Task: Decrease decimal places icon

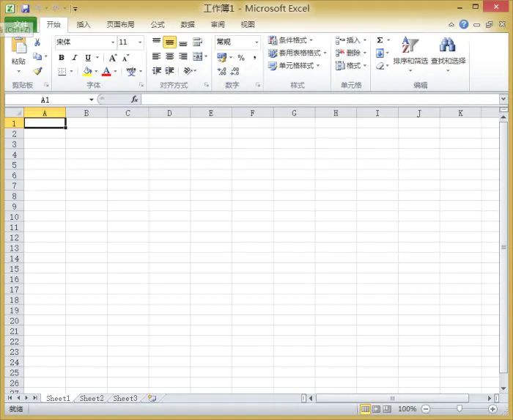Action: (x=235, y=71)
